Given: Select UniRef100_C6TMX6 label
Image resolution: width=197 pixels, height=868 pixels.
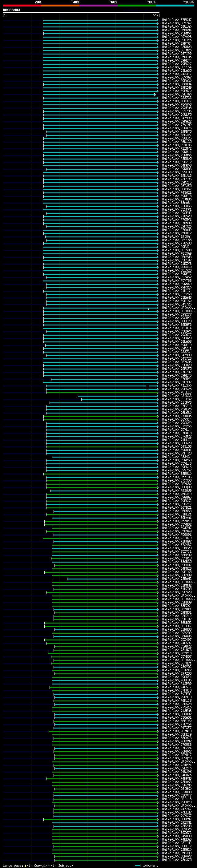Looking at the screenshot, I should pos(176,50).
